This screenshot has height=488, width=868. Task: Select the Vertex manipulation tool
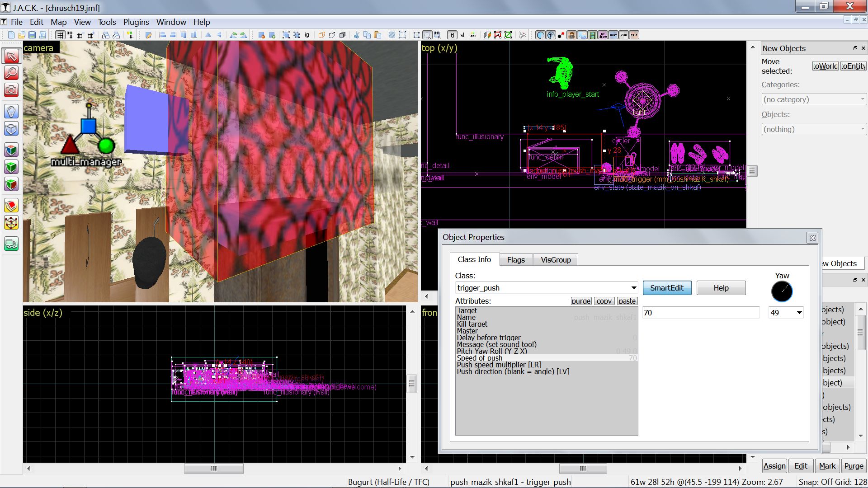click(11, 223)
